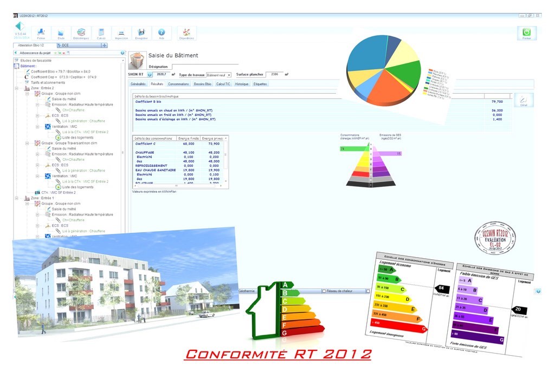Click REFROIDISSEMENT table row
Image resolution: width=555 pixels, height=392 pixels.
(x=178, y=166)
